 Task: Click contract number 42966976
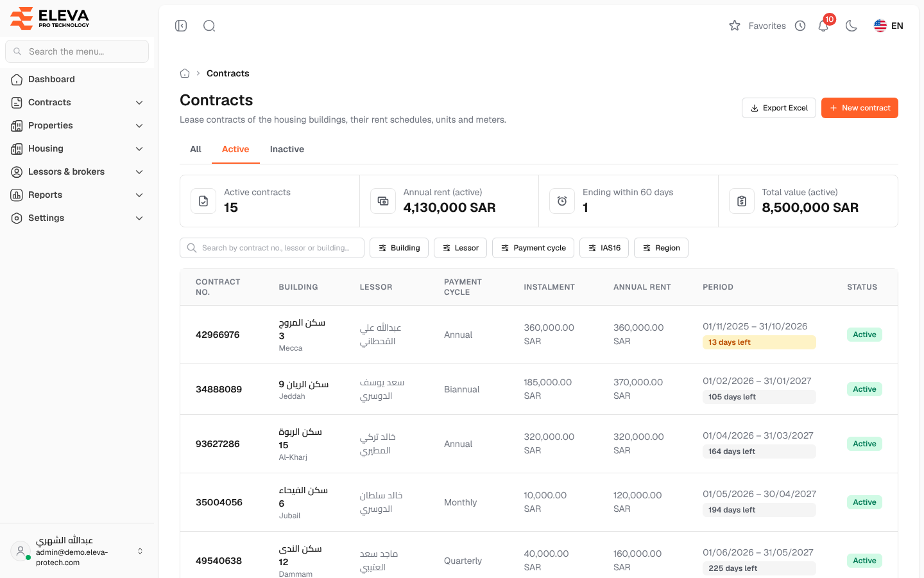point(218,335)
